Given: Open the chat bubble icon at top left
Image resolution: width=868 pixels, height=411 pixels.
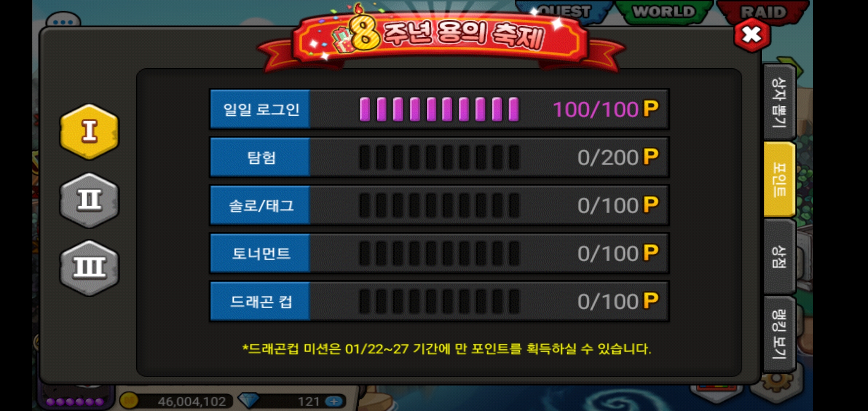Looking at the screenshot, I should coord(63,21).
